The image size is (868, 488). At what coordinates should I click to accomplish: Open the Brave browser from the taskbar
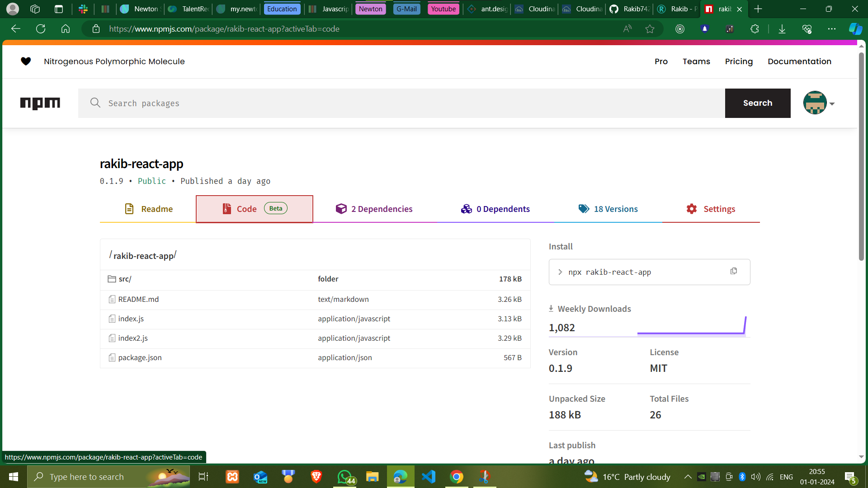(x=316, y=477)
